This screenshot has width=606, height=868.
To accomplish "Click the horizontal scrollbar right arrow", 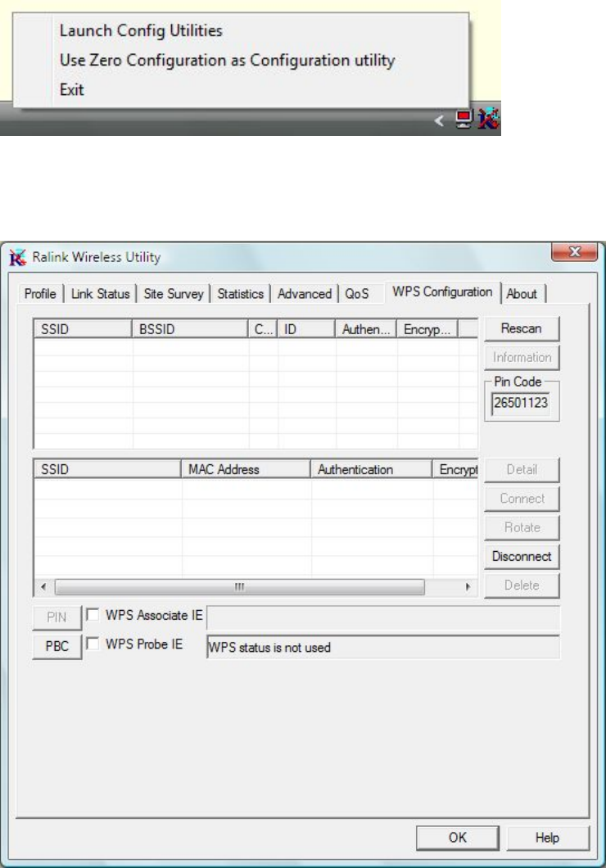I will click(468, 587).
